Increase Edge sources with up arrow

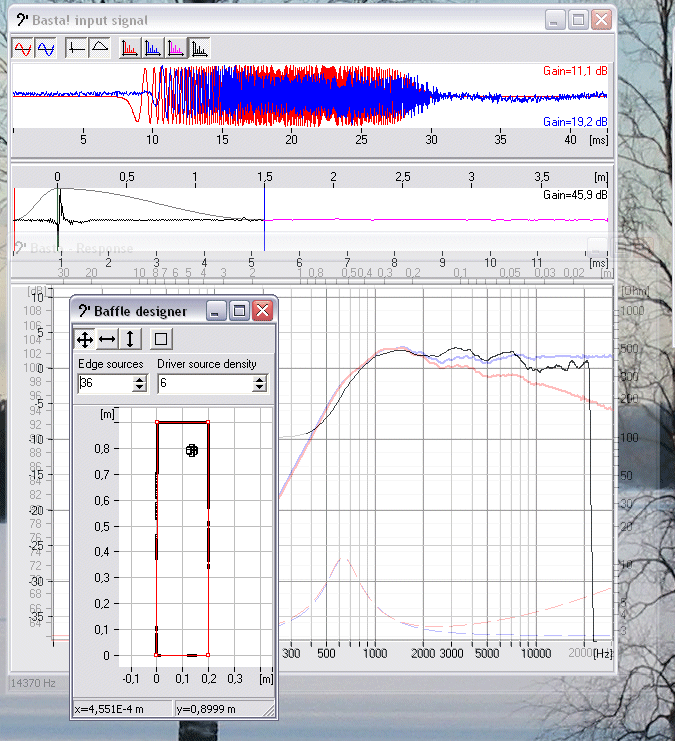point(139,379)
